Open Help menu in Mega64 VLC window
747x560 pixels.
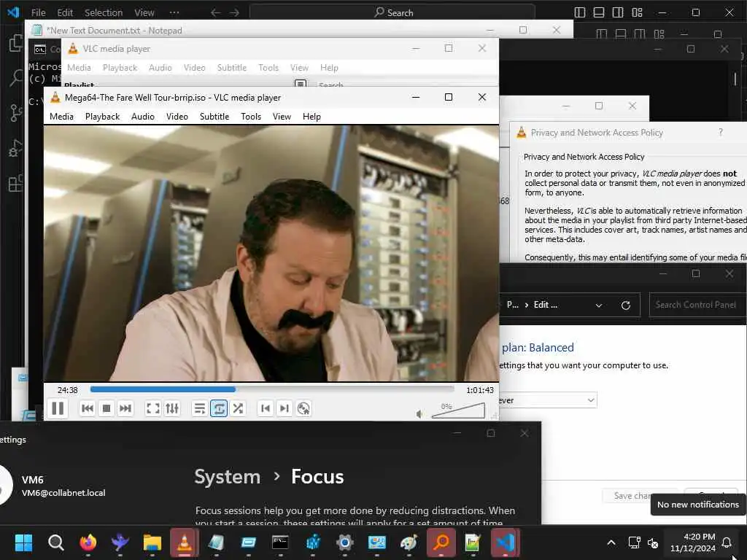coord(311,116)
